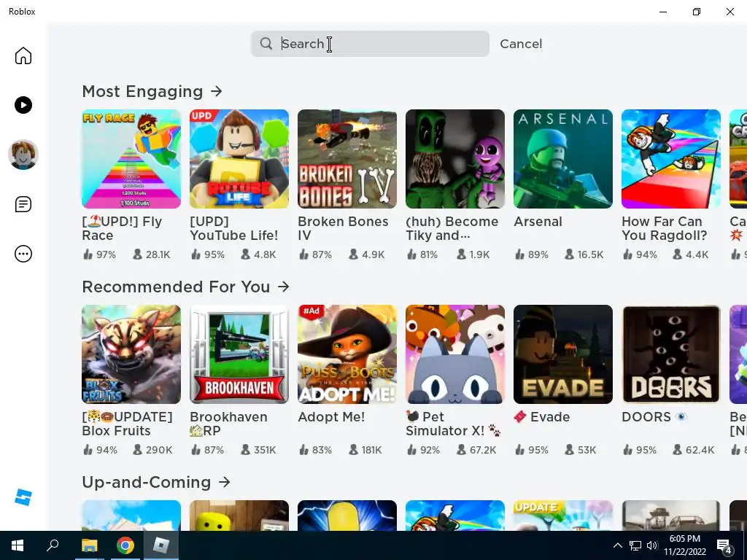Open the Blox Fruits thumbnail
This screenshot has height=560, width=747.
tap(131, 354)
